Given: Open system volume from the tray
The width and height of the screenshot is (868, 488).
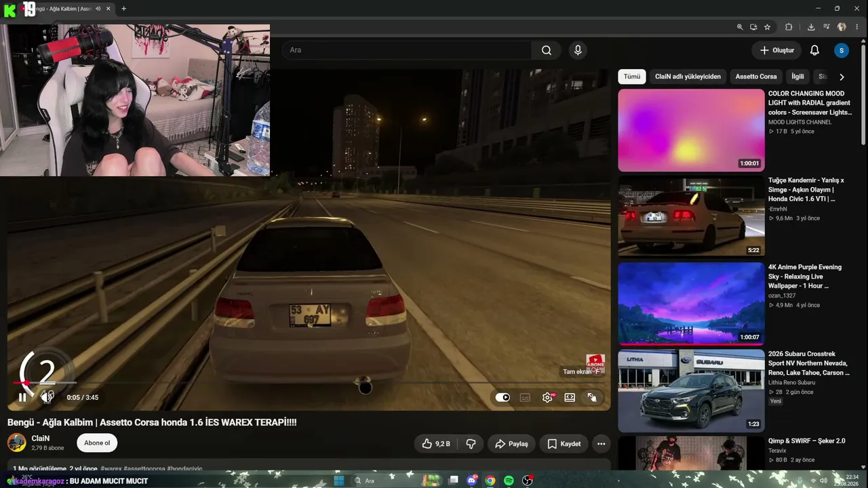Looking at the screenshot, I should point(823,481).
